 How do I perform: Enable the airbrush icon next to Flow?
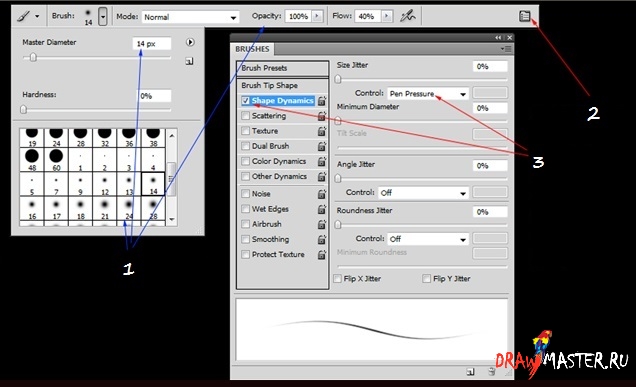pos(407,16)
